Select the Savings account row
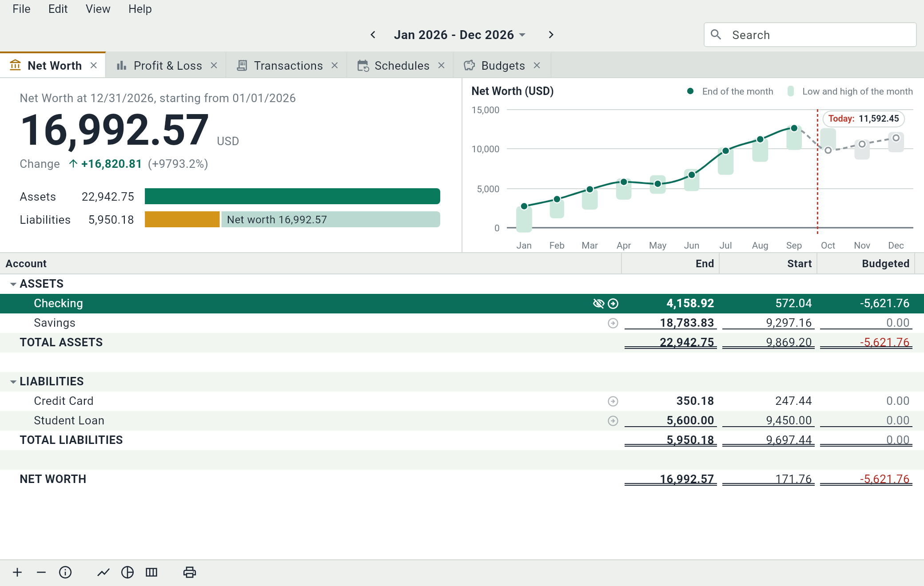 click(462, 323)
